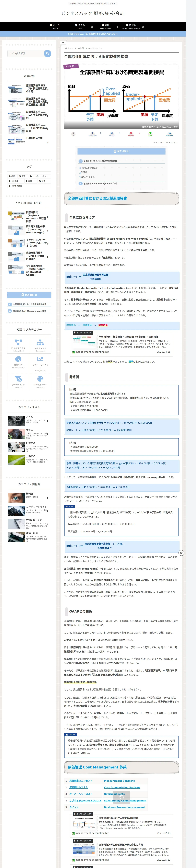The image size is (196, 868).
Task: Click the マネジメント category ribbon on the image
Action: [71, 66]
